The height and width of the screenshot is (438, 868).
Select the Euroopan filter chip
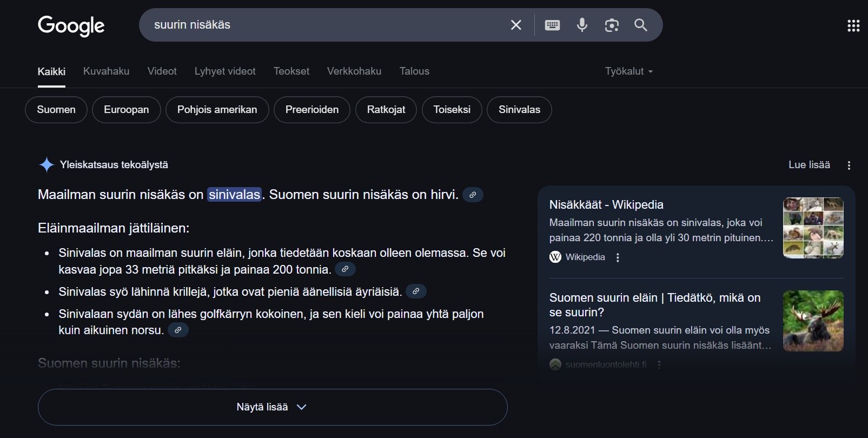[x=127, y=110]
